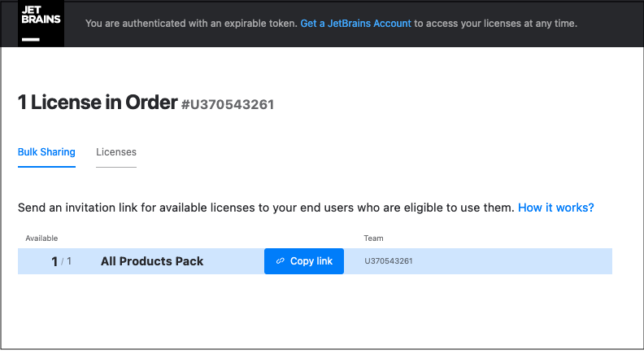The image size is (644, 363).
Task: Open the Get a JetBrains Account link
Action: 355,24
